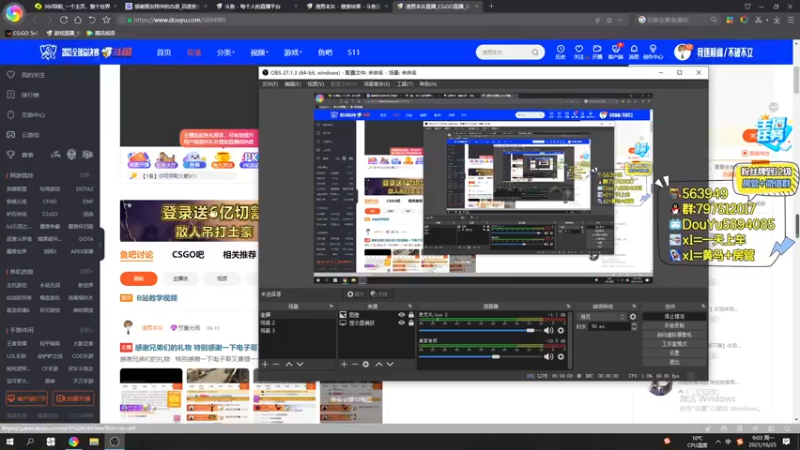Open browser downloads icon

pos(777,20)
